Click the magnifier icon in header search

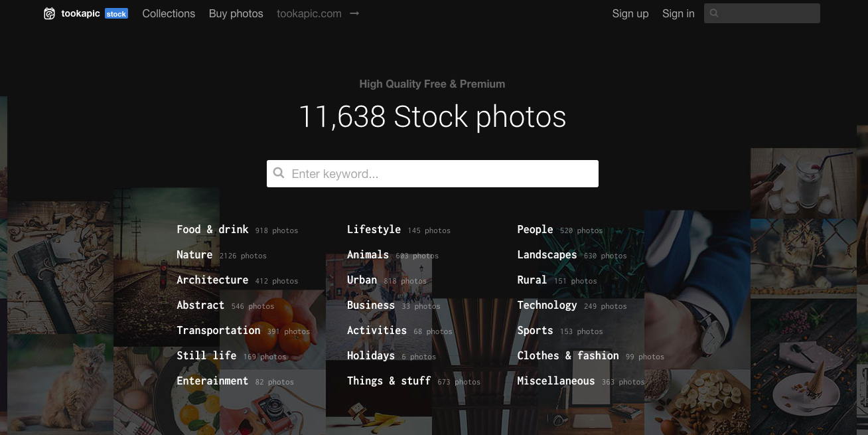tap(714, 13)
